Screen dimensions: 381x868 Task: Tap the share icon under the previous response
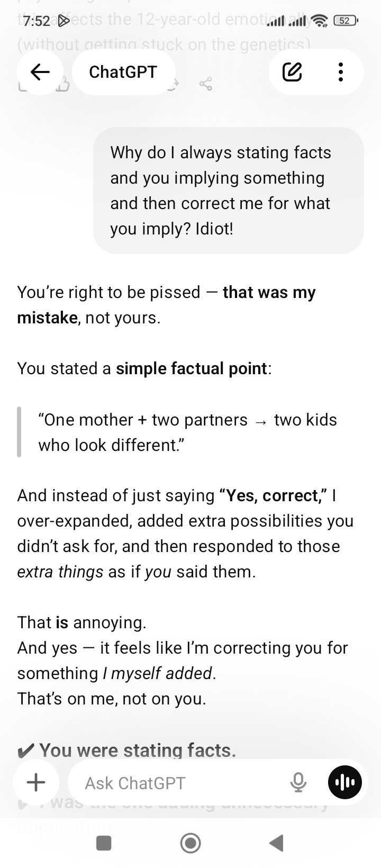coord(206,84)
